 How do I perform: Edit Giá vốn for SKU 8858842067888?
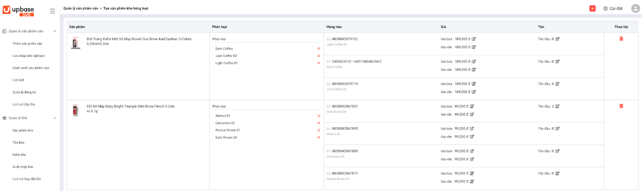click(472, 159)
